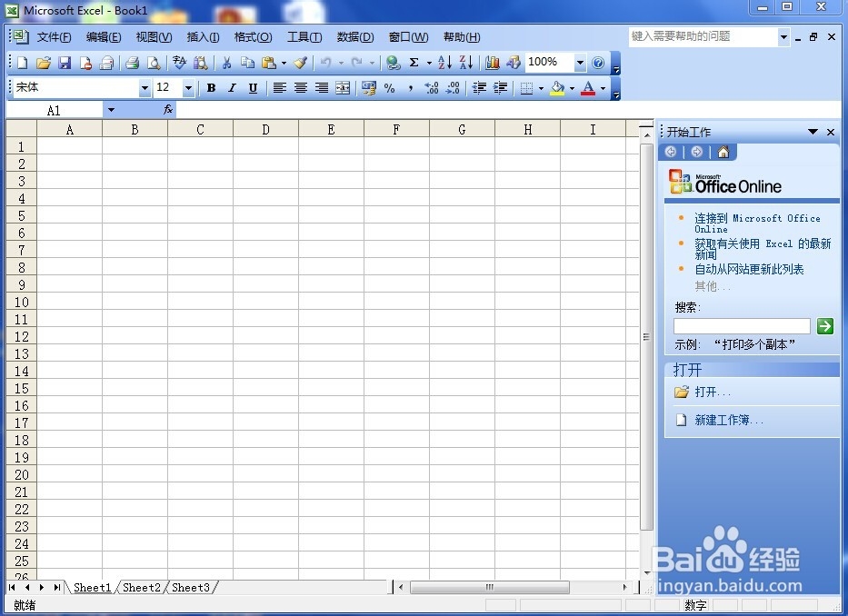Open the 开始工作 task pane dropdown
Viewport: 848px width, 616px height.
click(813, 132)
